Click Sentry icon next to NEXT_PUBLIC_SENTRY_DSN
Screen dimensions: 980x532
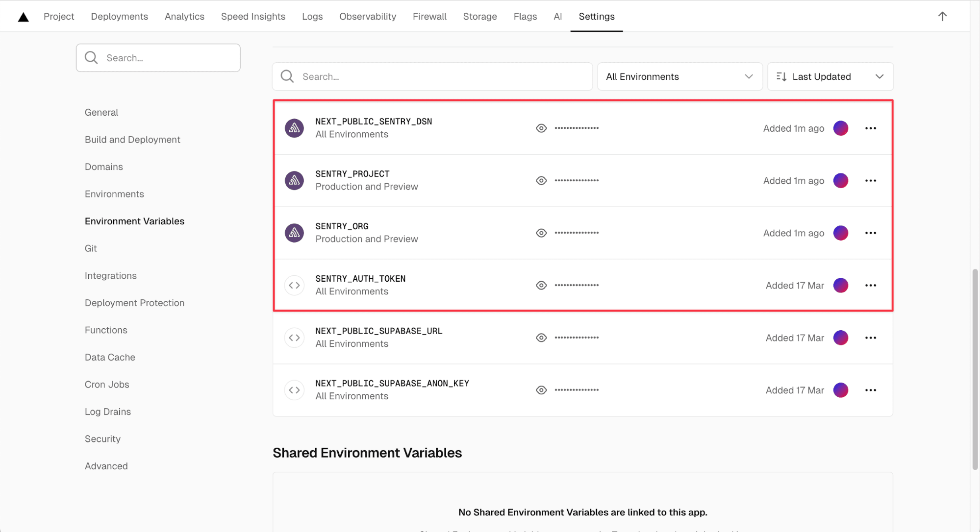294,128
